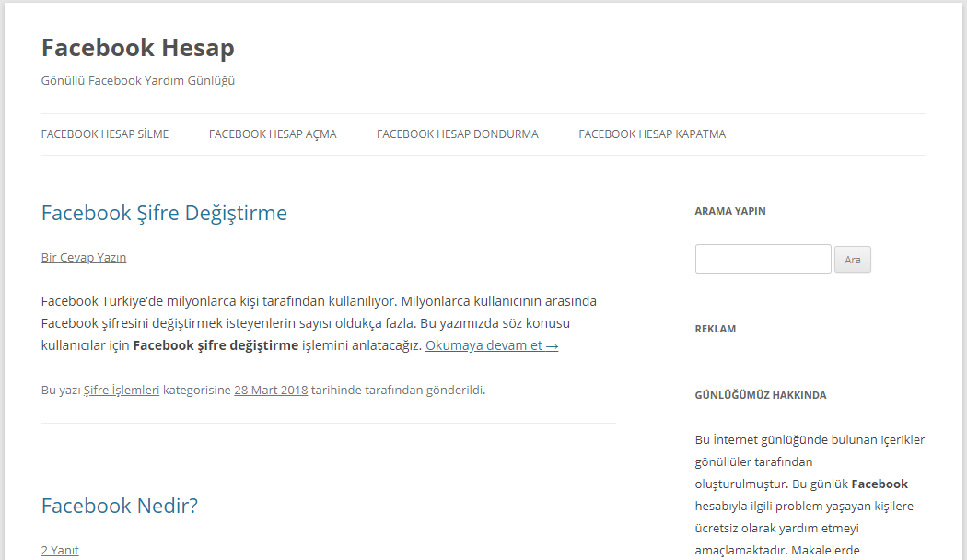967x560 pixels.
Task: Click the bold Facebook şifre değiştirme text
Action: coord(216,345)
